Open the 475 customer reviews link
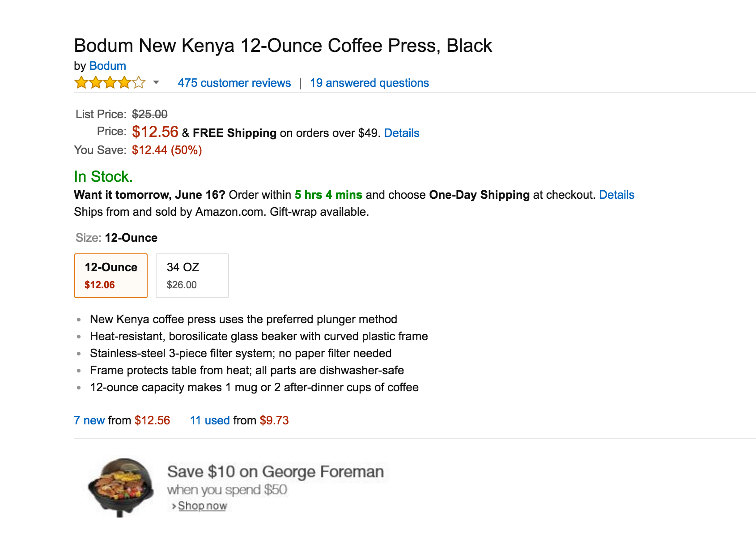This screenshot has height=556, width=756. pos(234,83)
